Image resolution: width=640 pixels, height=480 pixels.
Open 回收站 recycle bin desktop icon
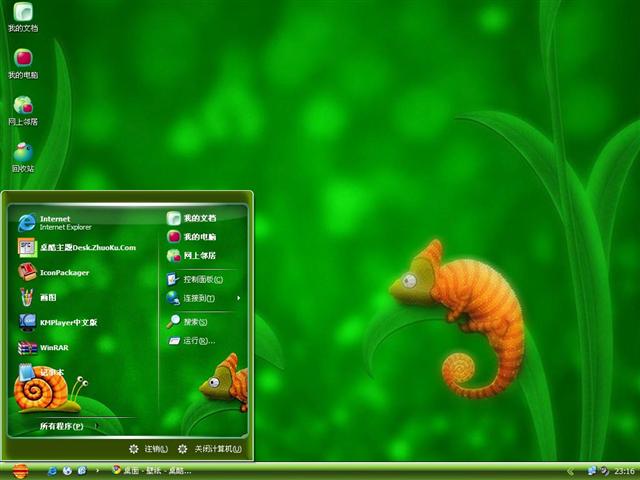coord(23,158)
